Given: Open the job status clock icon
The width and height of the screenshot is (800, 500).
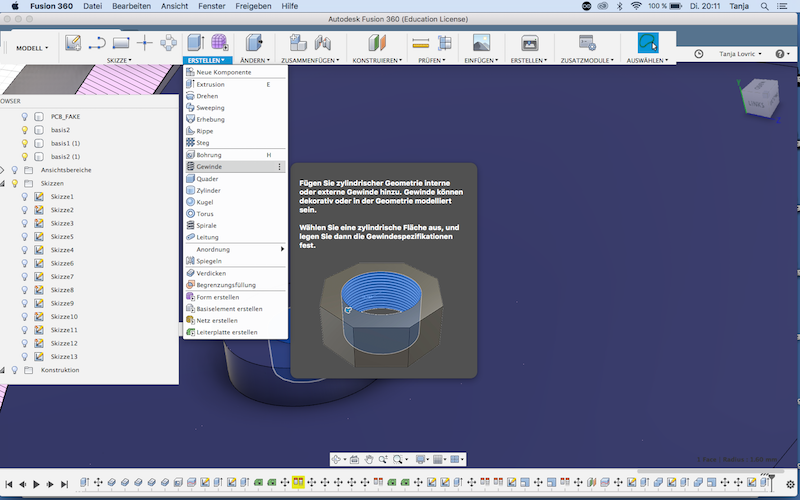Looking at the screenshot, I should (699, 54).
